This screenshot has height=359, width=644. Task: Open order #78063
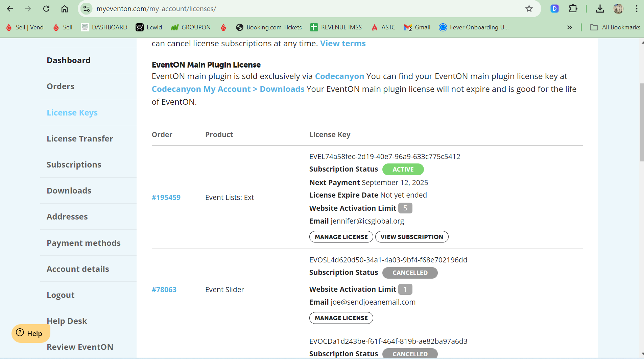tap(164, 290)
